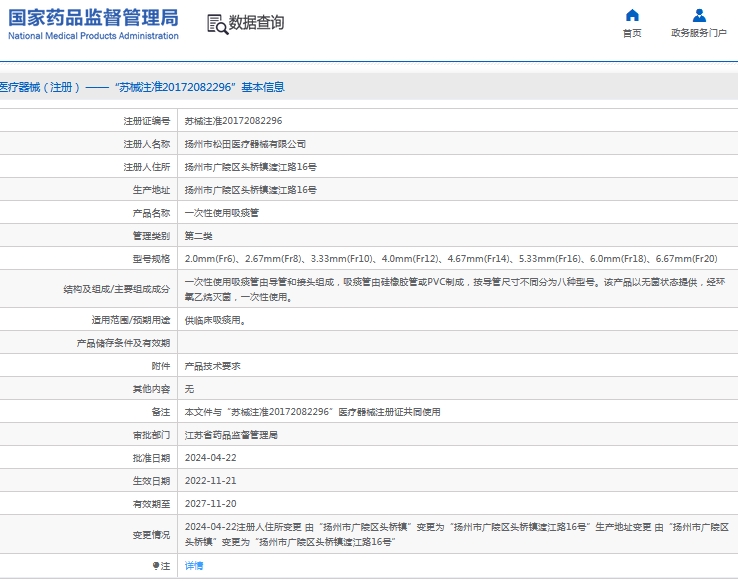Click the 数据查询 heading text
The width and height of the screenshot is (738, 584).
[x=257, y=23]
